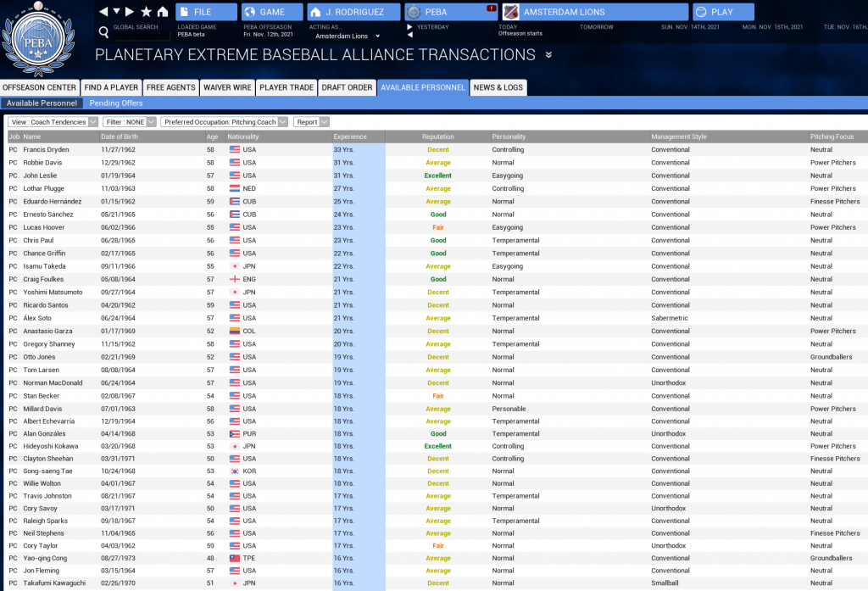Open the bookmarks star icon

[x=146, y=12]
